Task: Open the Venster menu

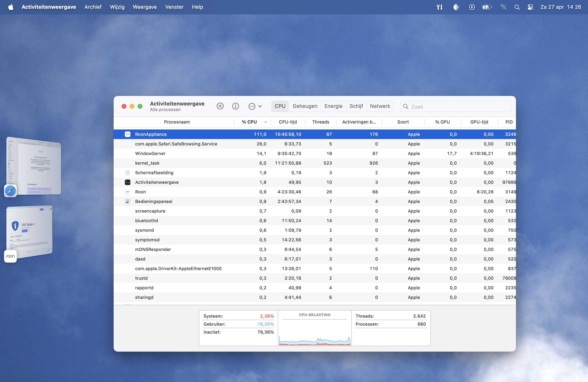Action: [174, 7]
